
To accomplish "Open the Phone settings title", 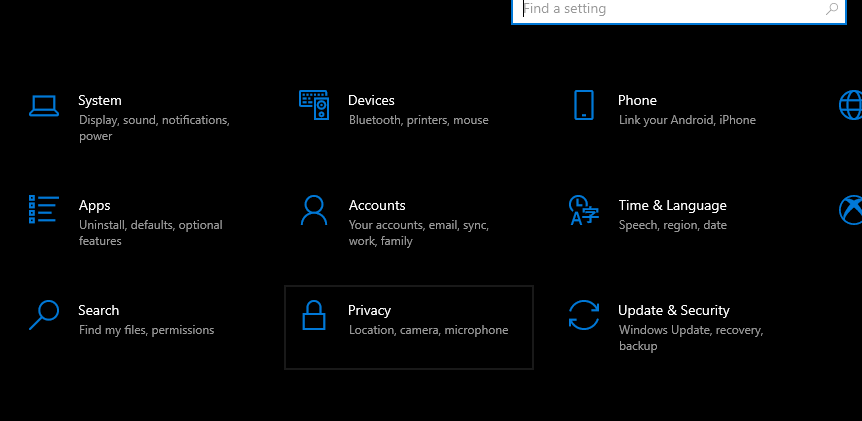I will tap(637, 101).
